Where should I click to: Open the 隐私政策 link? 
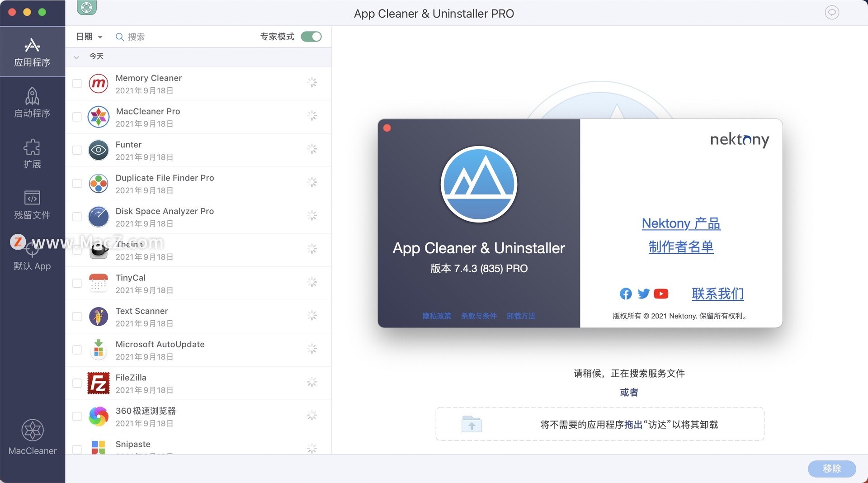point(437,316)
